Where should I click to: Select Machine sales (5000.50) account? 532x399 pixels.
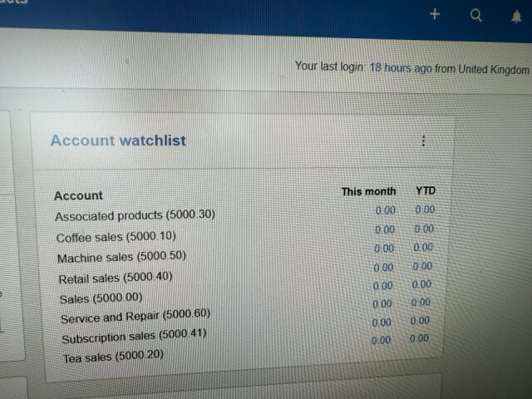click(121, 257)
